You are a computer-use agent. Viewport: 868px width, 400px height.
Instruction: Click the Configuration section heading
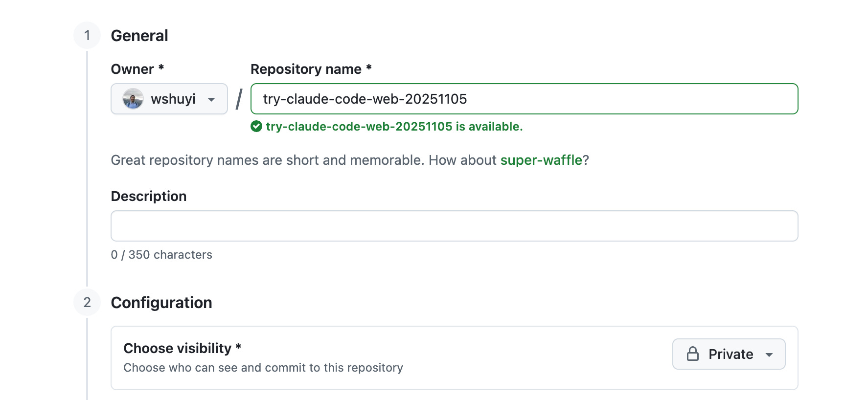tap(161, 303)
